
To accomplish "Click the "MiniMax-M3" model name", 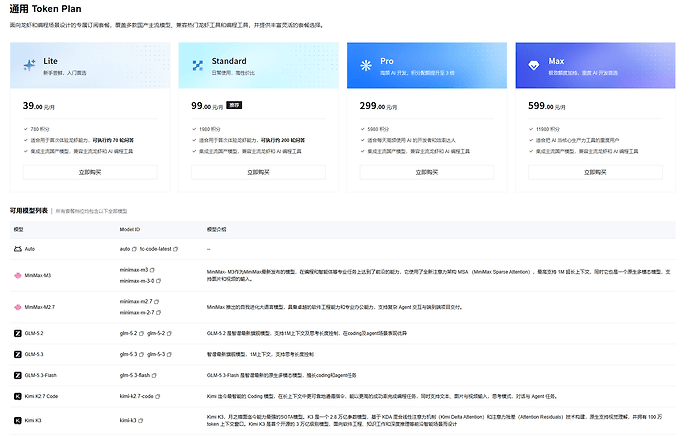I will point(38,275).
